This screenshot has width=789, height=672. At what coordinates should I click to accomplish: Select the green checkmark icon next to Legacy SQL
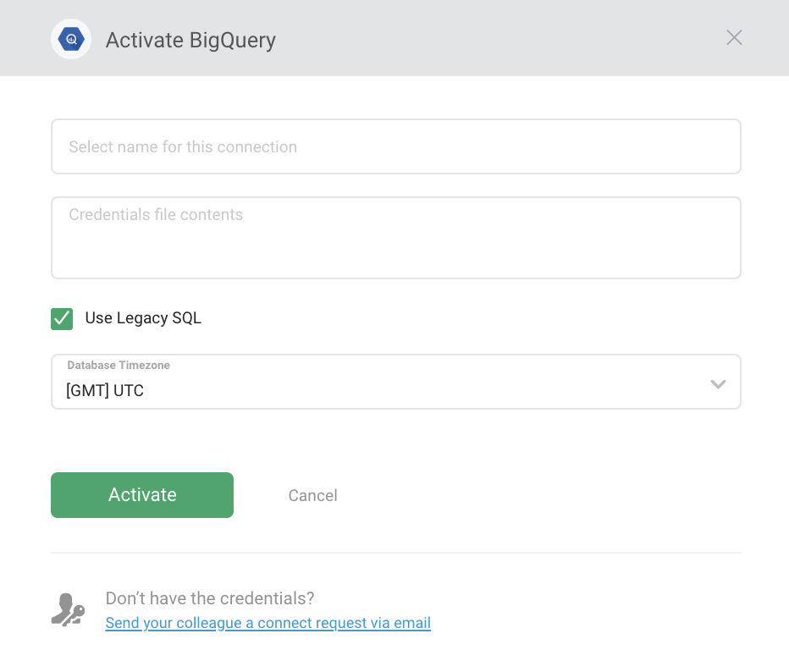(61, 319)
